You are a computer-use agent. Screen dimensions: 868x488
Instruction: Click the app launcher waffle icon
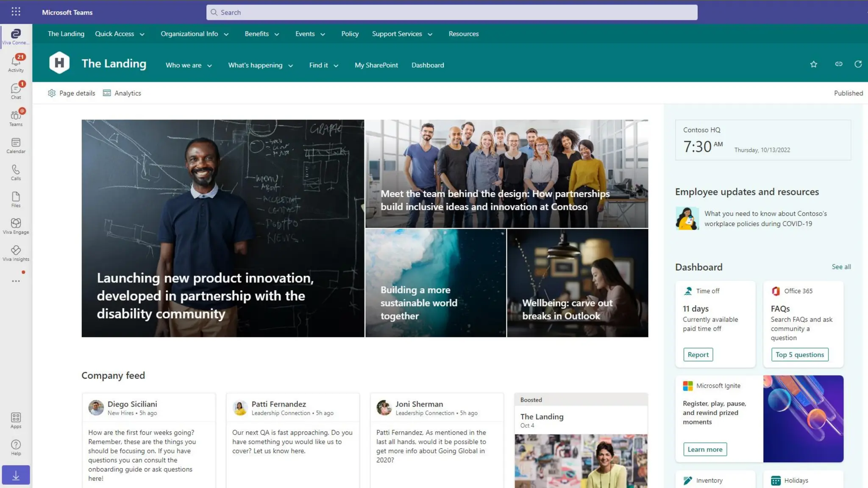pyautogui.click(x=16, y=12)
